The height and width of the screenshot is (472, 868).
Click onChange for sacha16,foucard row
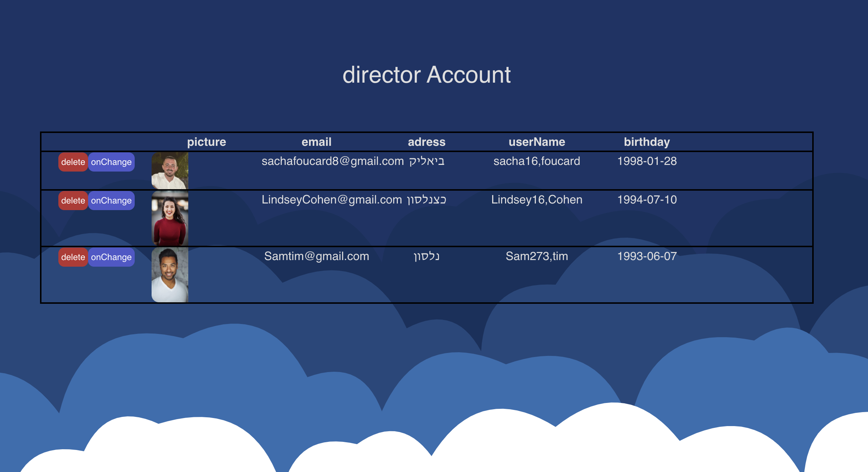[111, 162]
